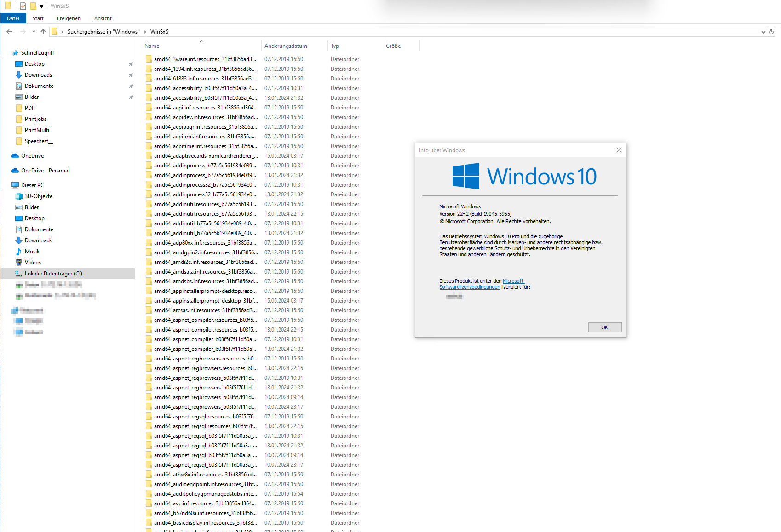Select amd64_acpidev.inf.resources folder
Viewport: 781px width, 532px height.
coord(206,117)
